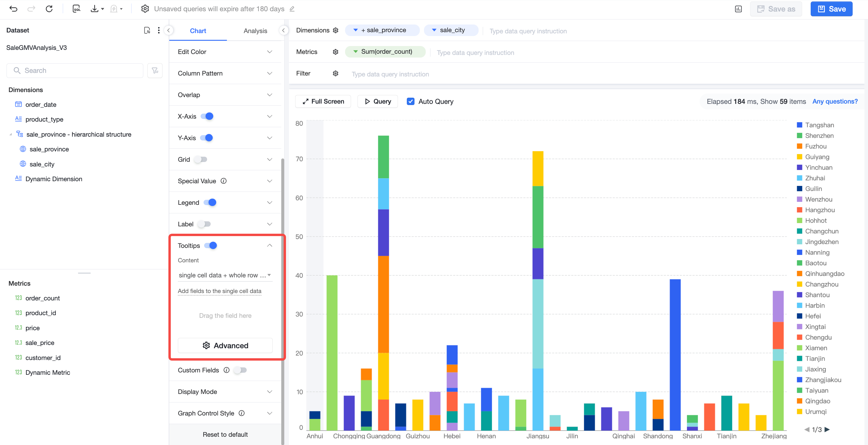868x445 pixels.
Task: Click the Any questions? link
Action: click(x=835, y=101)
